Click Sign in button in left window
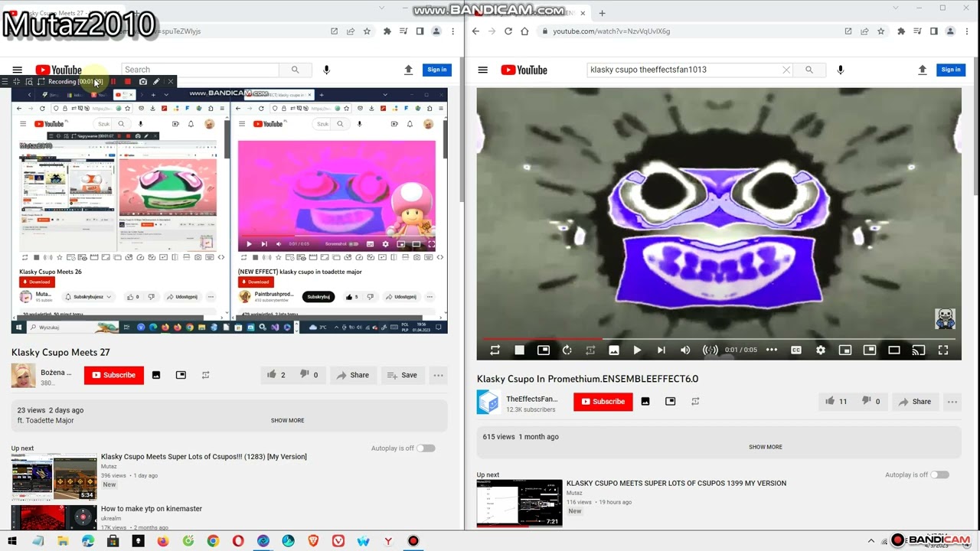The width and height of the screenshot is (980, 551). [437, 70]
